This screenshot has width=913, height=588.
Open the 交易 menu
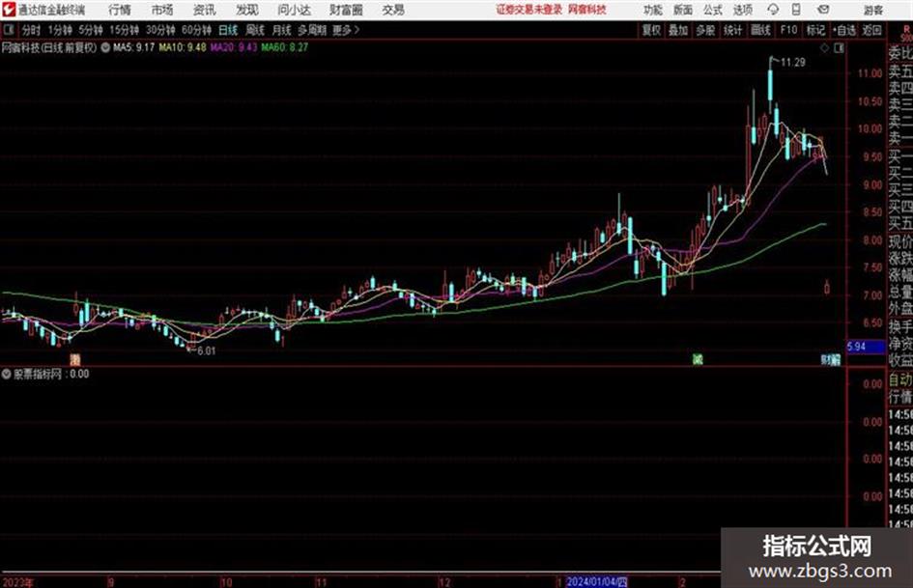point(393,10)
